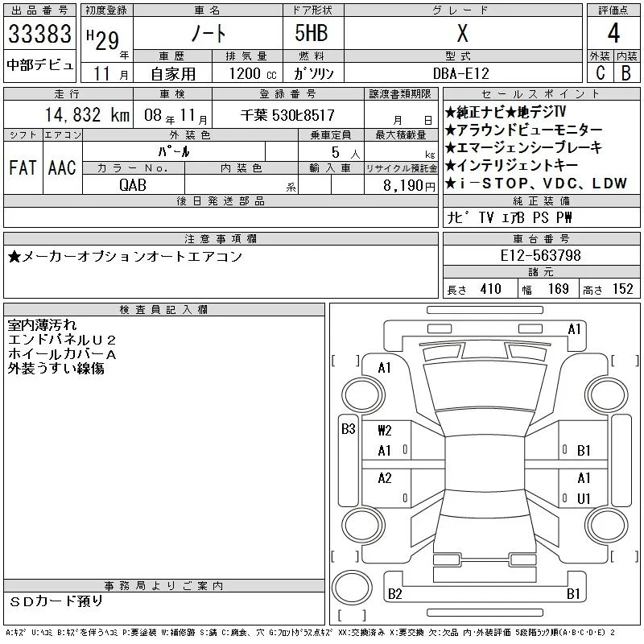This screenshot has height=644, width=644.
Task: Select the U1 dent mark on rear right door
Action: (584, 498)
